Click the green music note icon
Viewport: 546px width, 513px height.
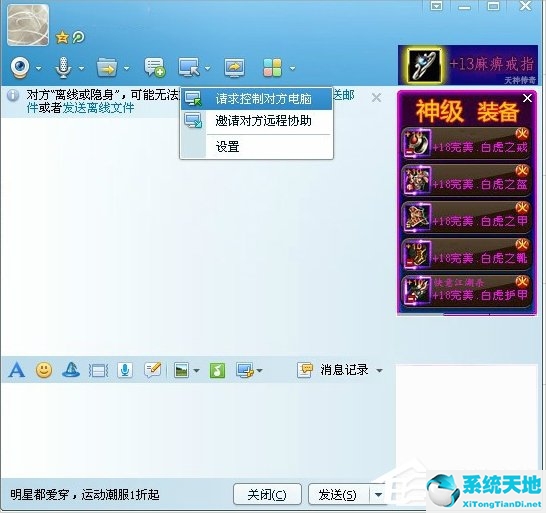[217, 370]
